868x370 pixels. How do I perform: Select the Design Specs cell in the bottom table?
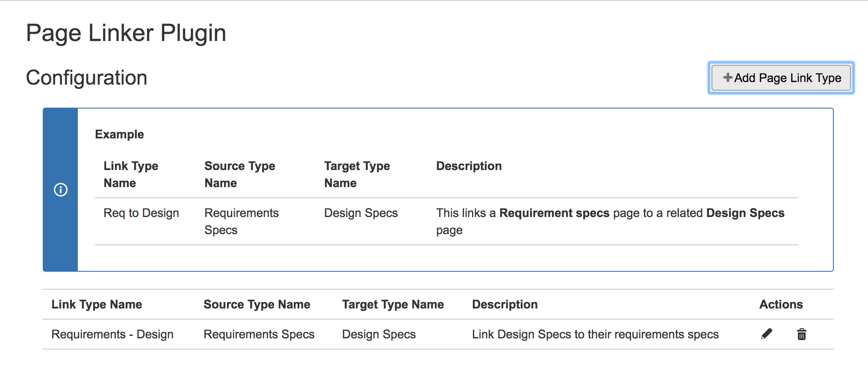pos(379,334)
